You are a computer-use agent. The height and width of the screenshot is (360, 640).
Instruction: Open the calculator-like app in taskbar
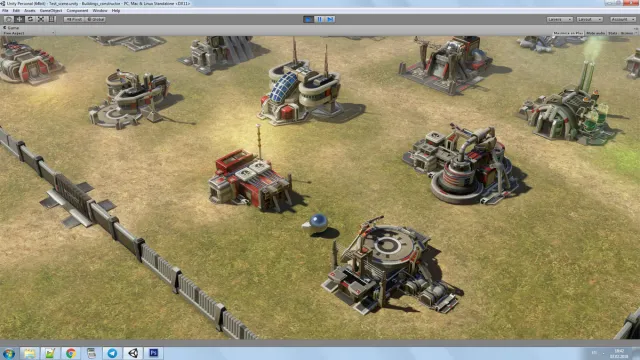click(x=91, y=353)
